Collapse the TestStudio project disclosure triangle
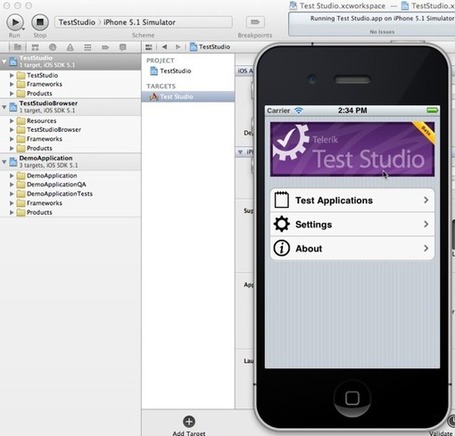455x436 pixels. coord(4,62)
